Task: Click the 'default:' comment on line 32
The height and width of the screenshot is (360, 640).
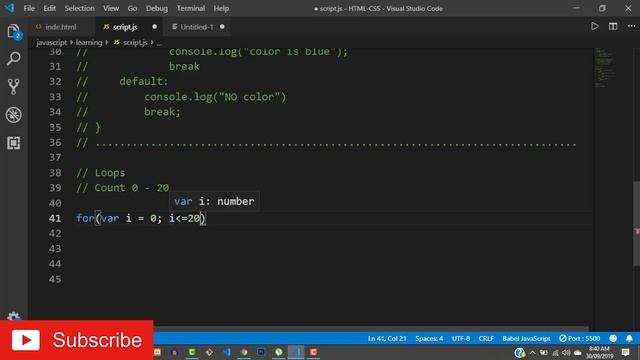Action: (144, 82)
